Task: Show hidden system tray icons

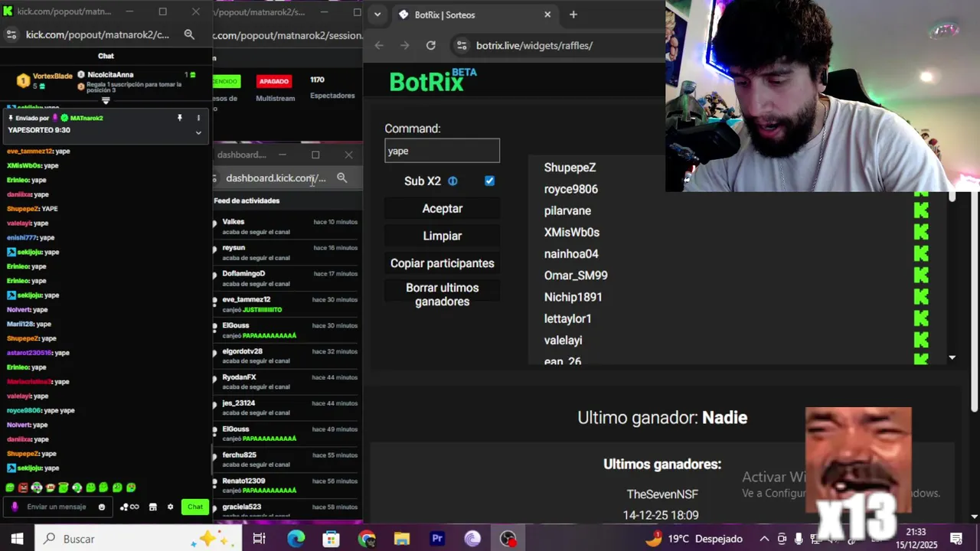Action: 764,539
